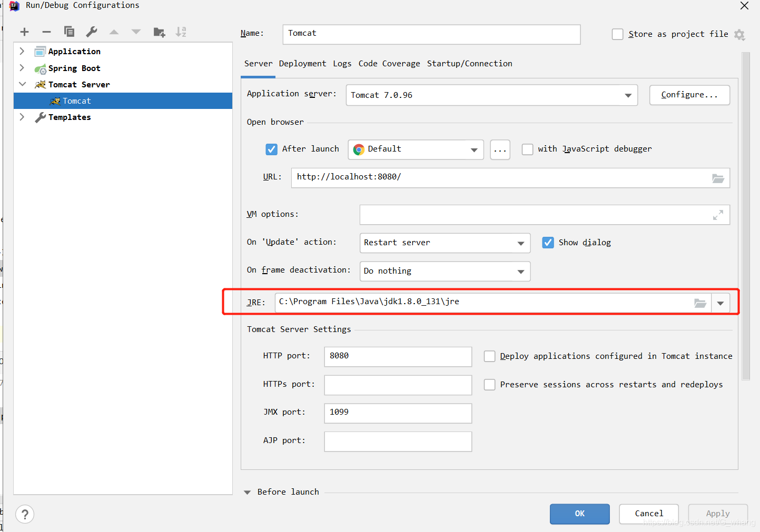Switch to the Startup/Connection tab
Image resolution: width=760 pixels, height=532 pixels.
469,64
